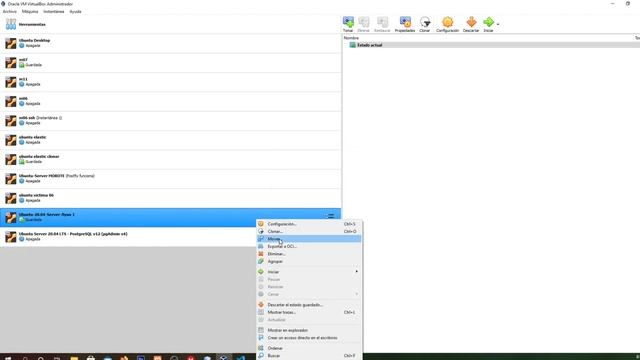Expand the Iniciar submenu in the context menu
The height and width of the screenshot is (360, 640).
309,272
